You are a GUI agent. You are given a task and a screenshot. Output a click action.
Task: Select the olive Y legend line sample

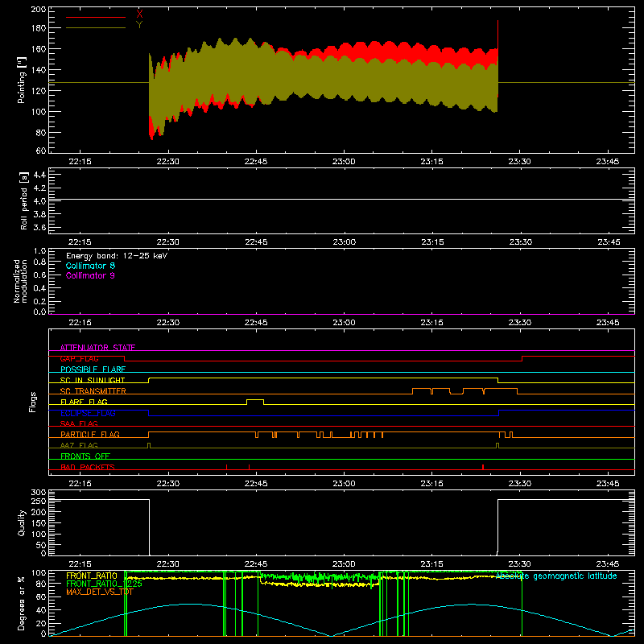tap(96, 28)
